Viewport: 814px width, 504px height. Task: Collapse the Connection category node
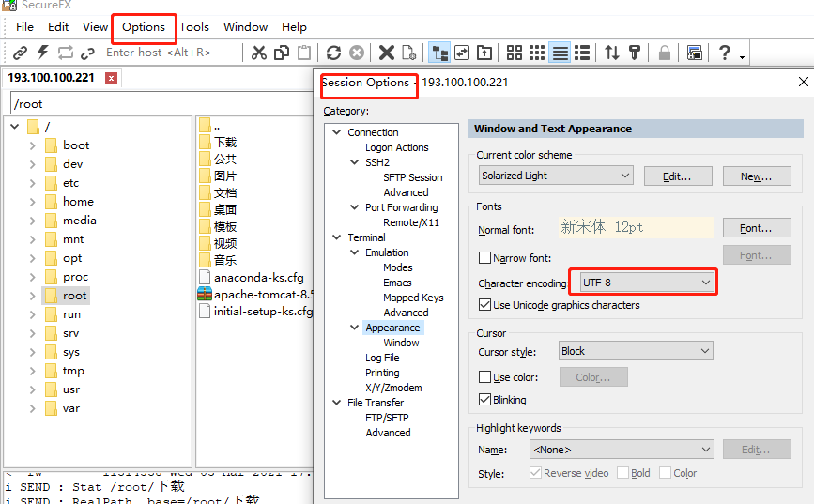(x=337, y=132)
